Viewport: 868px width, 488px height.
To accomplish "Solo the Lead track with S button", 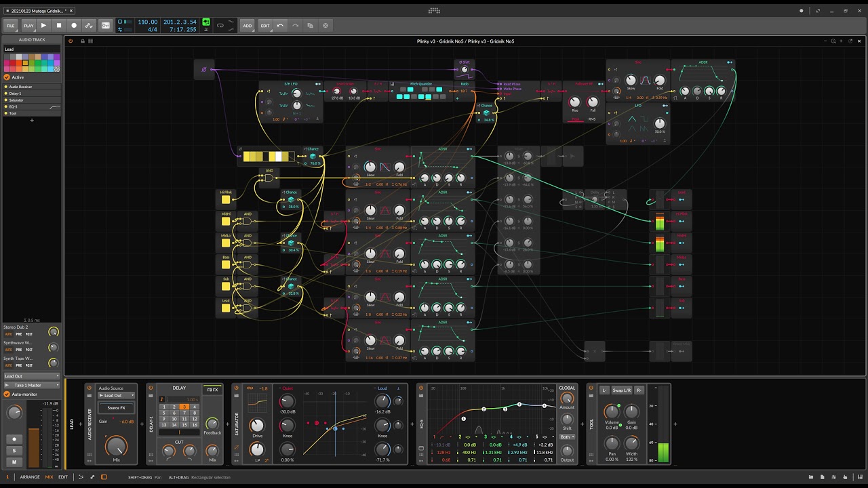I will 14,451.
